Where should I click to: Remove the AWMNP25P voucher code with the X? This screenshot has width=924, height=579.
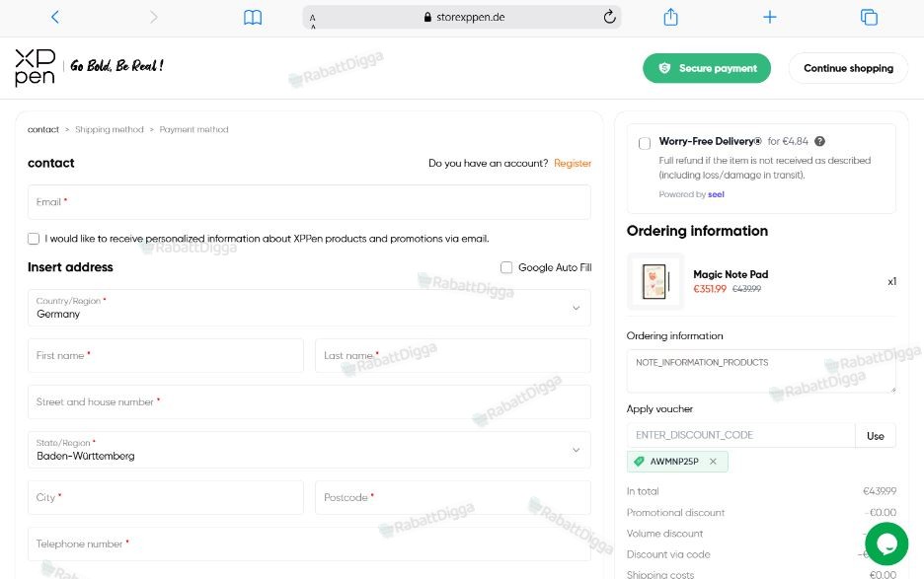[713, 462]
